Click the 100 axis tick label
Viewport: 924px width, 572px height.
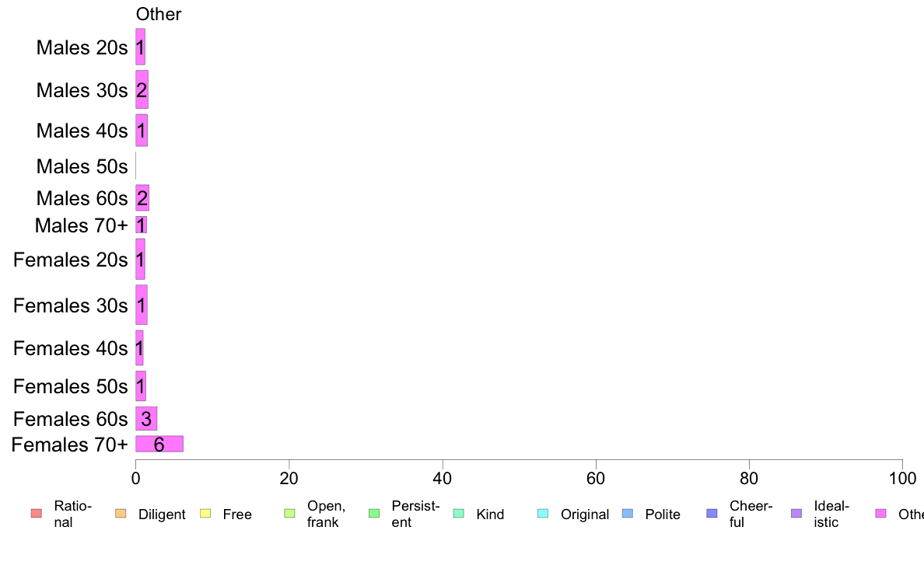coord(902,478)
